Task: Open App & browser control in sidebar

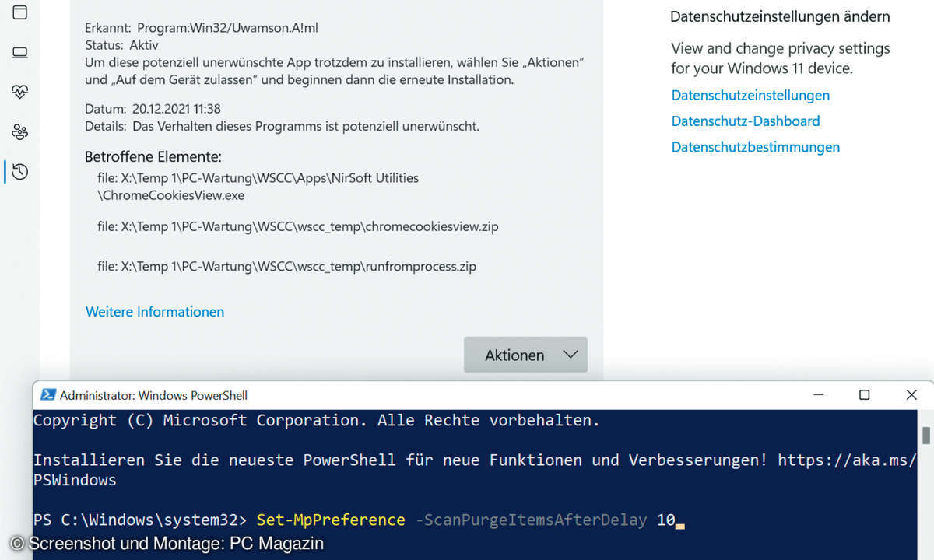Action: coord(20,12)
